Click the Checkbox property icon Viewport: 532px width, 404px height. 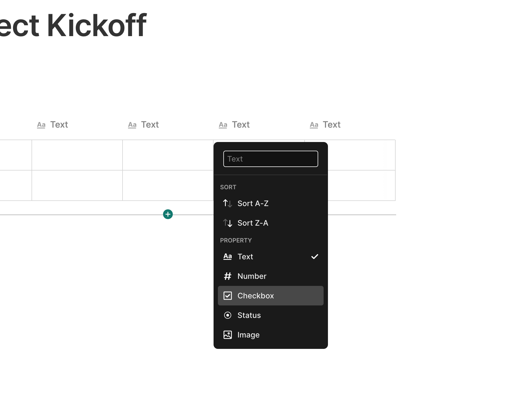pos(227,296)
